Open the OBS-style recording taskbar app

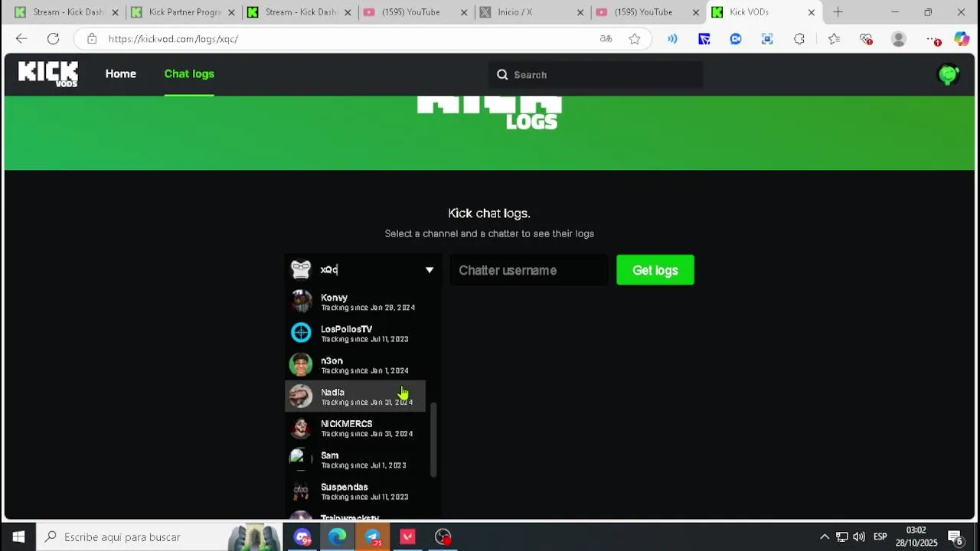(443, 537)
